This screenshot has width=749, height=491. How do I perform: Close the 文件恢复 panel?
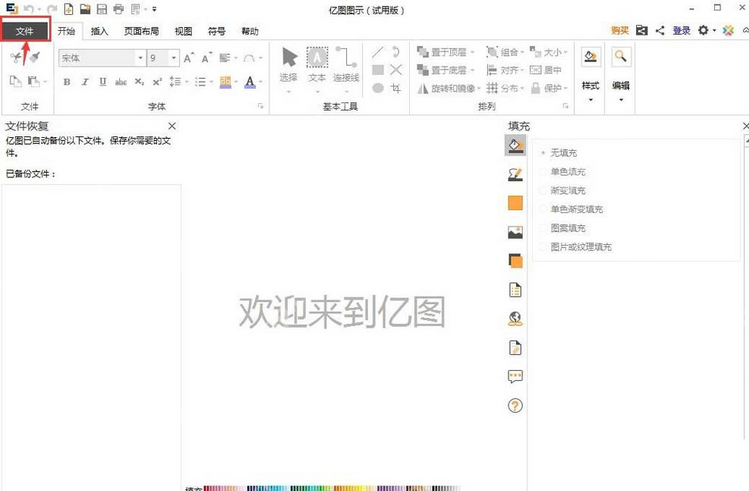coord(172,126)
